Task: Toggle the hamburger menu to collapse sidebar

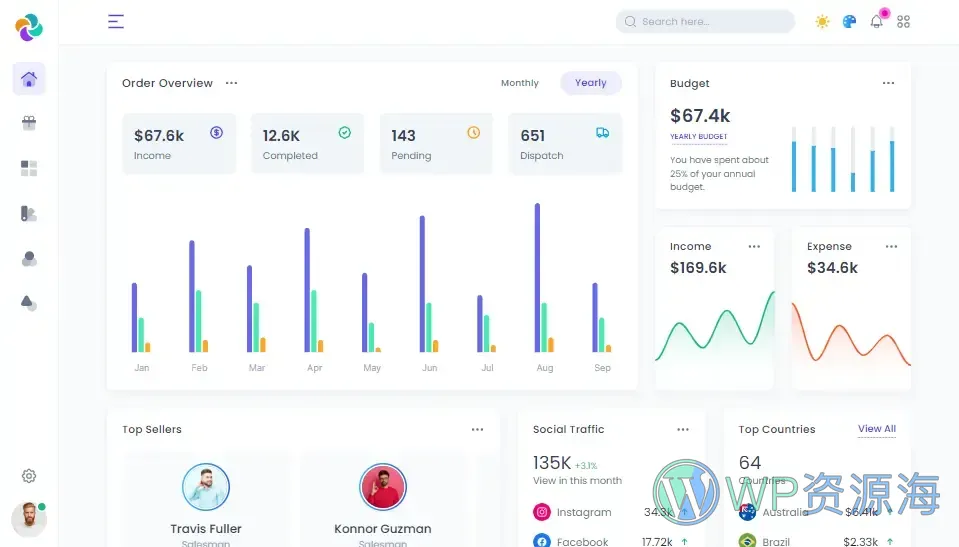Action: point(116,21)
